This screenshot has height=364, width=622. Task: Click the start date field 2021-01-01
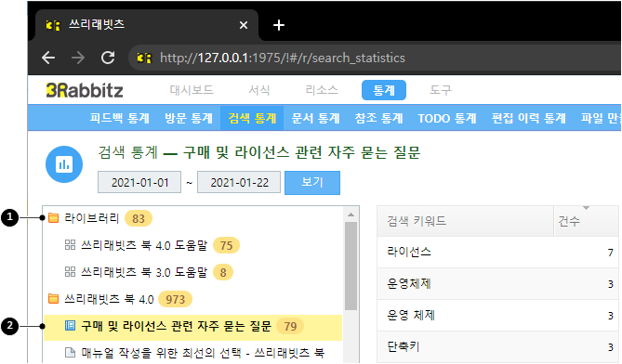[x=139, y=183]
